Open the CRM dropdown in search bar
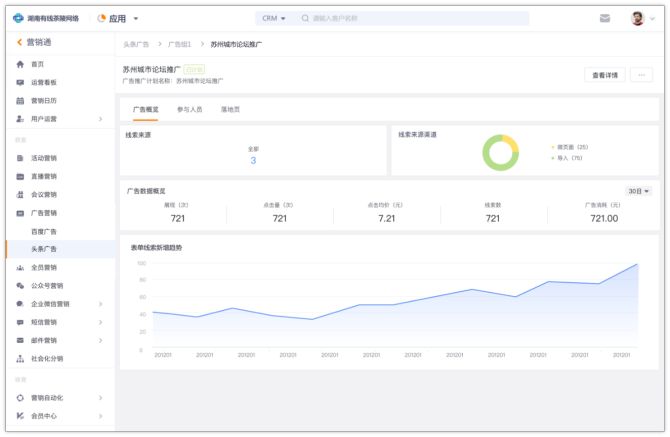670x437 pixels. 273,18
